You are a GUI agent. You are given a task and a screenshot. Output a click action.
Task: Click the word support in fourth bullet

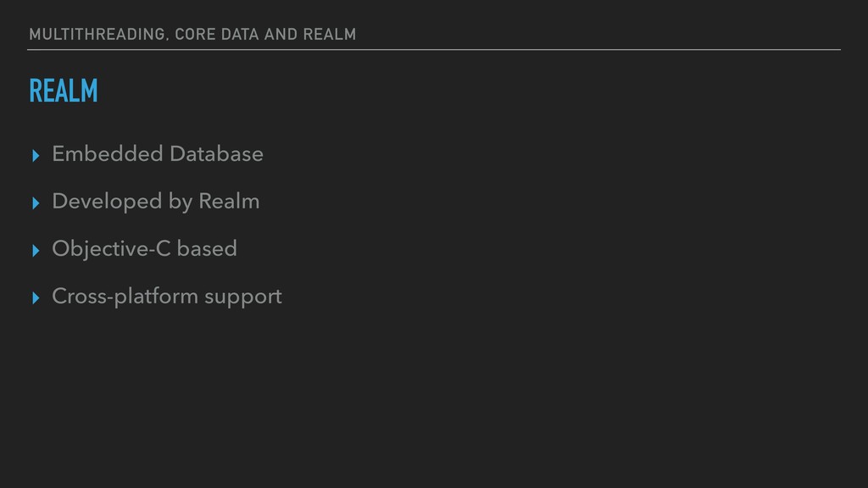(x=243, y=297)
